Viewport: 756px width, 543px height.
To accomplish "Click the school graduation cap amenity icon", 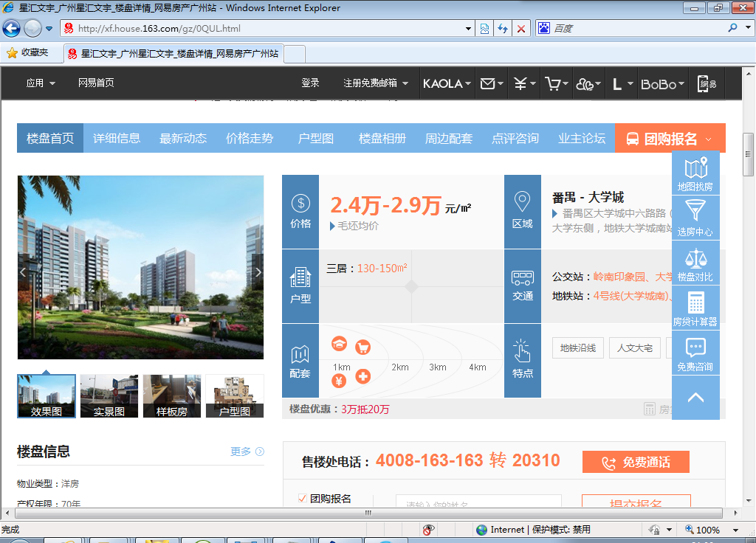I will tap(339, 344).
